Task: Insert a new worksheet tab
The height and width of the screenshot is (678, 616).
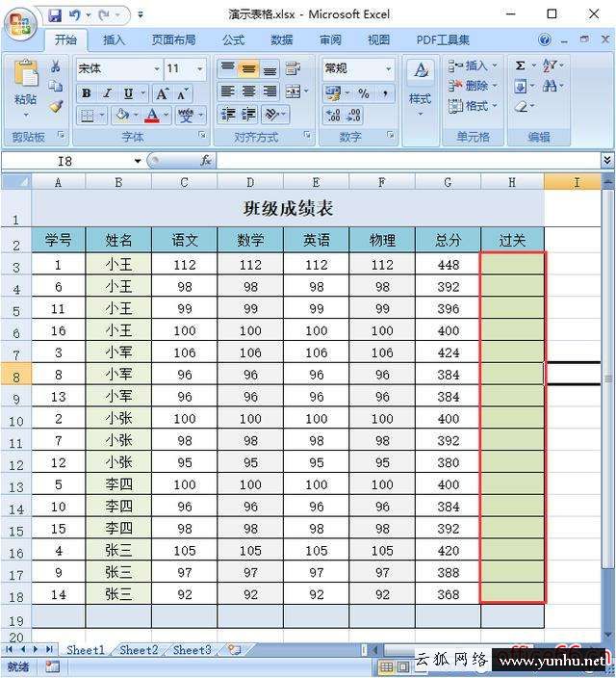Action: tap(234, 650)
